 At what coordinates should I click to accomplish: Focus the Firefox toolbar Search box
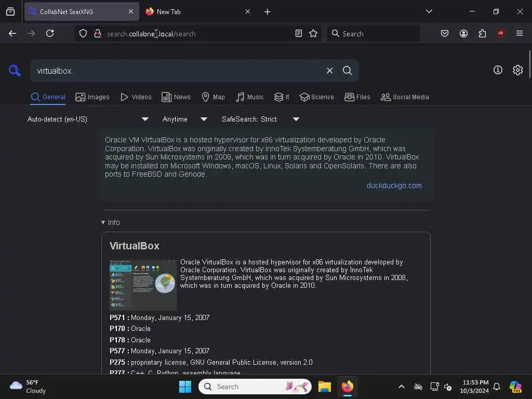[373, 33]
